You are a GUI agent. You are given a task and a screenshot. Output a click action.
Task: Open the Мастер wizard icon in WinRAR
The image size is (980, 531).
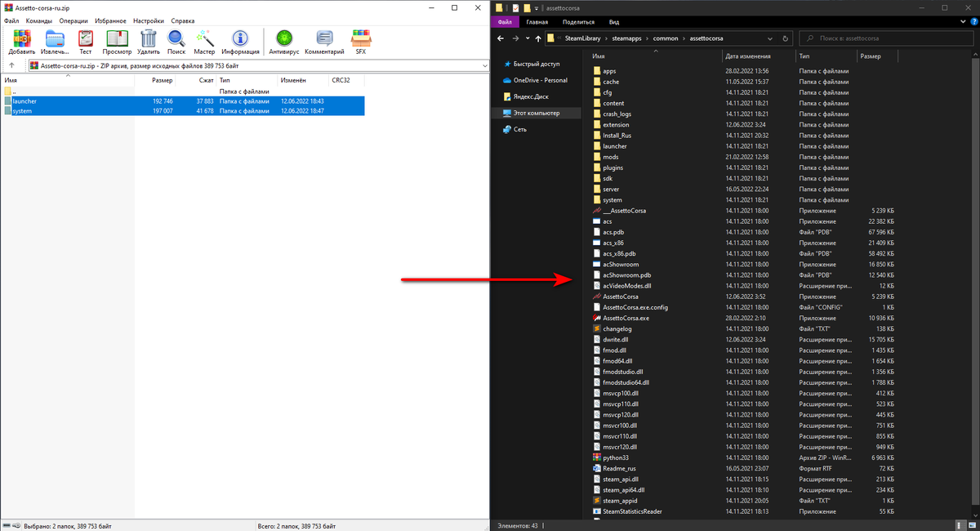[204, 41]
